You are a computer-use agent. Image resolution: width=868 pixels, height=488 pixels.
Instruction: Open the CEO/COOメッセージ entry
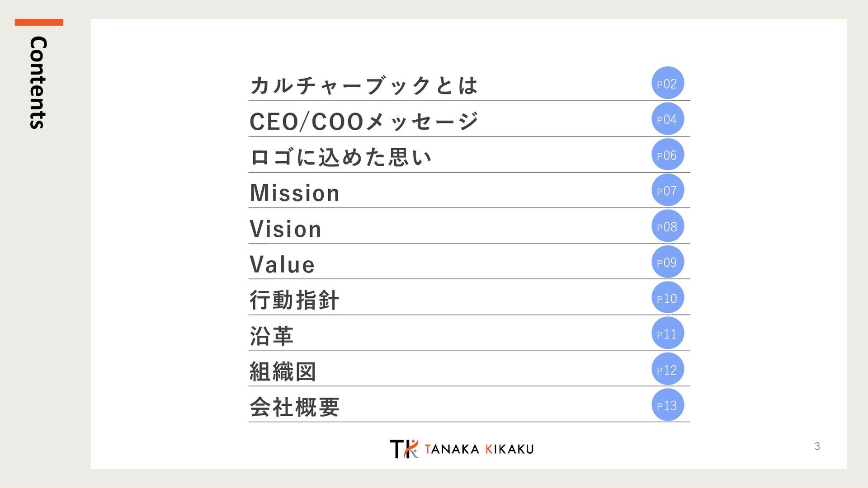coord(364,122)
